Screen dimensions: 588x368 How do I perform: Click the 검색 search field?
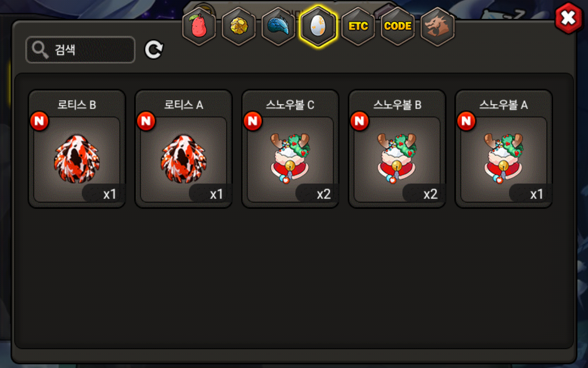[x=80, y=50]
